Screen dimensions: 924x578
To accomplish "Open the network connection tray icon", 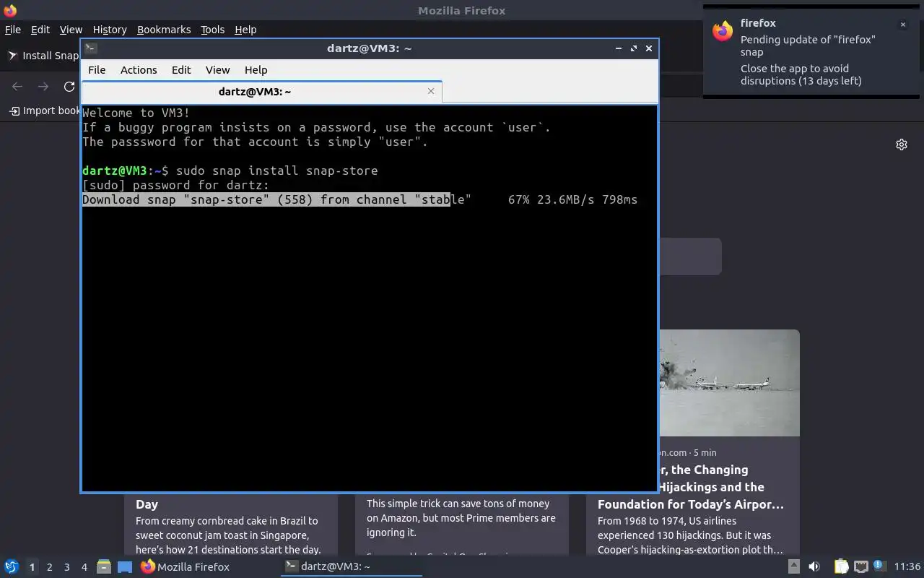I will [x=860, y=566].
